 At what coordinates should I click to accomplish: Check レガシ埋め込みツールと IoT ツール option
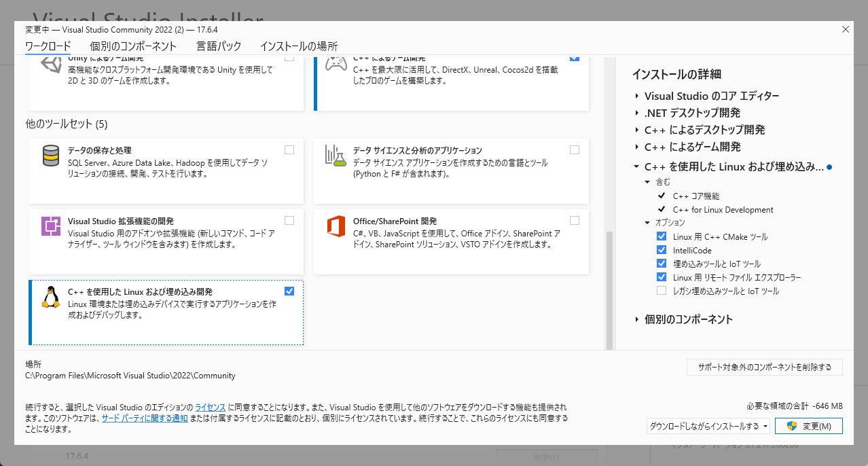tap(662, 291)
